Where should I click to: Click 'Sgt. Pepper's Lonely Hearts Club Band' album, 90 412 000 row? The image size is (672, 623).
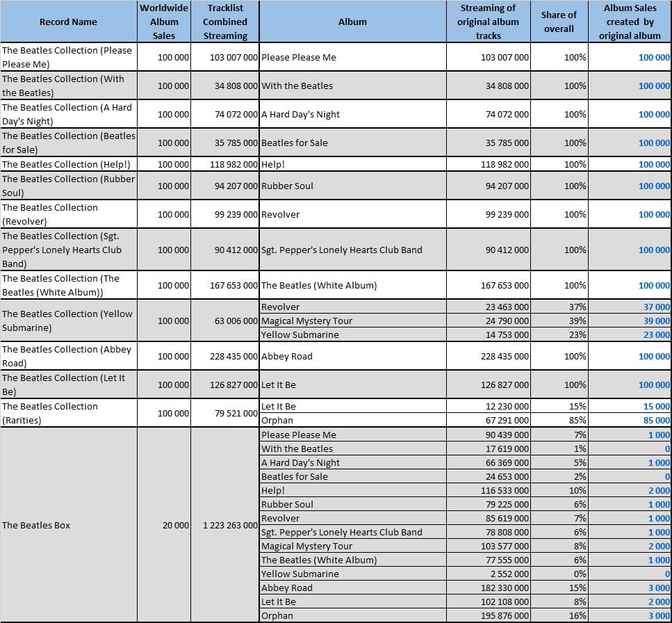(x=353, y=250)
